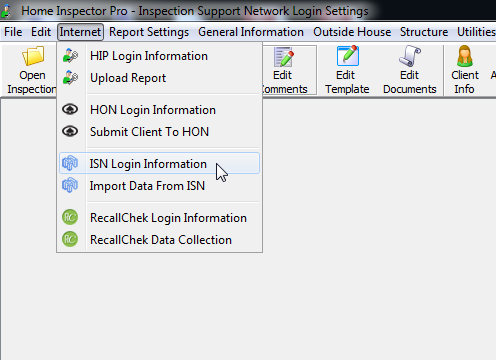Click the HON Login eye icon
496x360 pixels.
pos(70,109)
